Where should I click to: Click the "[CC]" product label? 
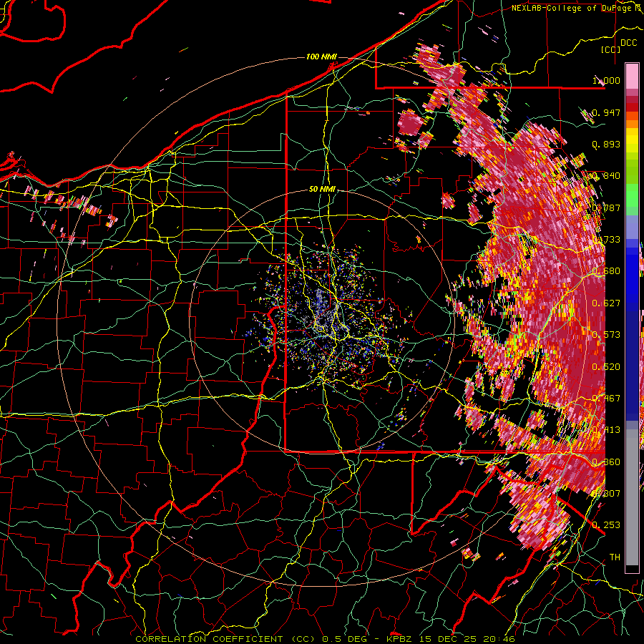point(610,49)
